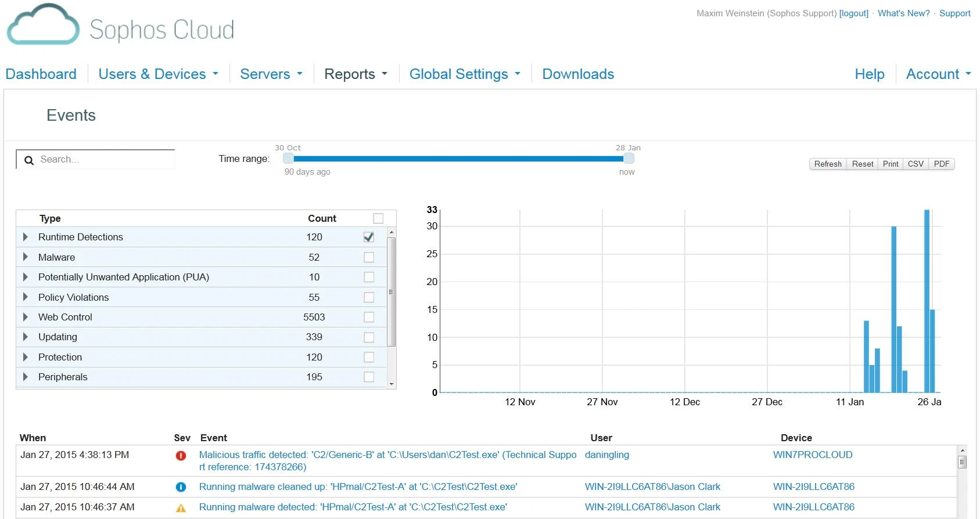Click red critical severity icon for C2/Generic-B event

tap(181, 456)
